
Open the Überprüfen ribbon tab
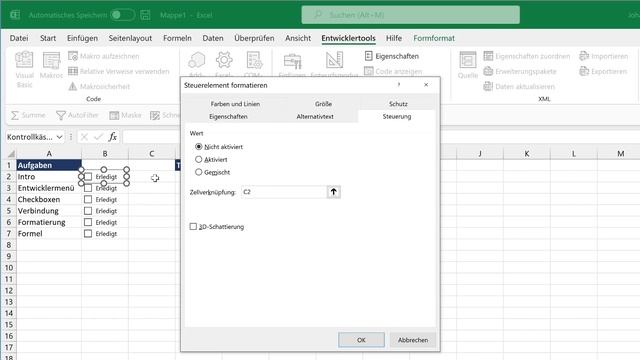coord(254,38)
